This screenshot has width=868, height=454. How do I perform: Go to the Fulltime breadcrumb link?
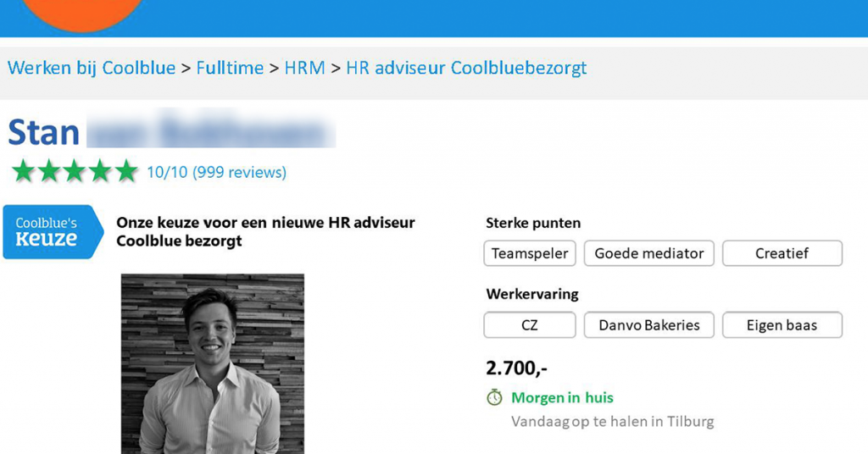230,68
